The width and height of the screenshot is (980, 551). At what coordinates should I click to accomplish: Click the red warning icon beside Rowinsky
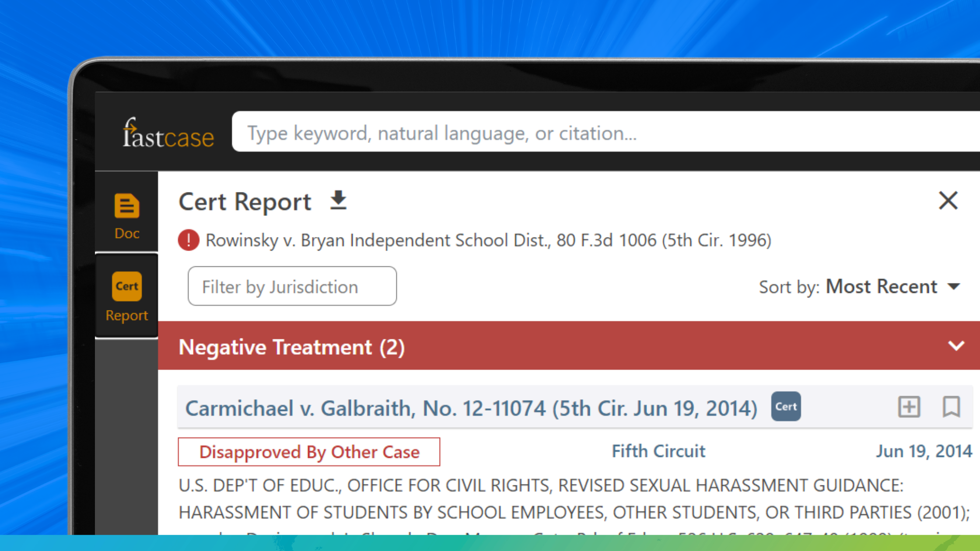click(189, 240)
